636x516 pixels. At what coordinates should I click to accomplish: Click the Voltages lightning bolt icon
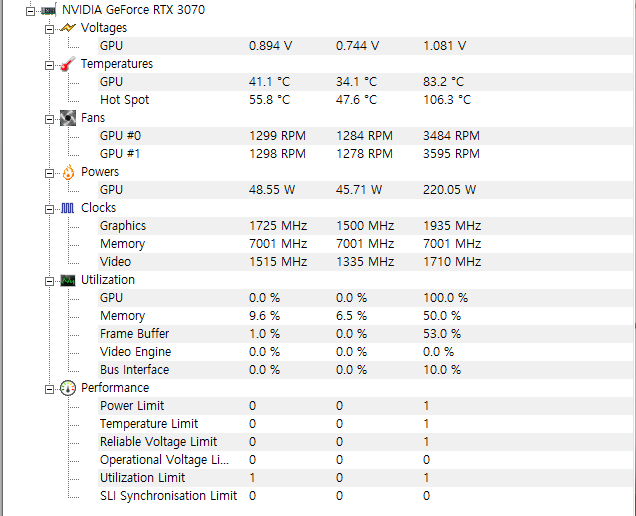[68, 28]
